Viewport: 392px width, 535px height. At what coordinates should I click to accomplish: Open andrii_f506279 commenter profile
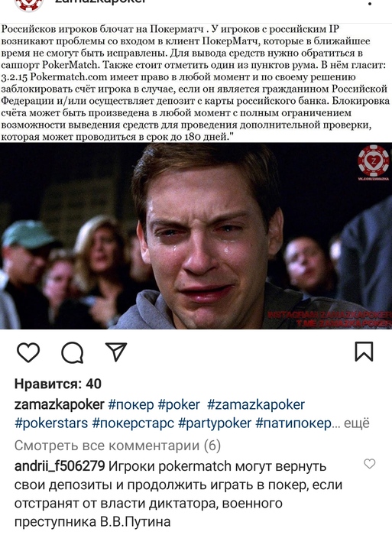point(60,466)
